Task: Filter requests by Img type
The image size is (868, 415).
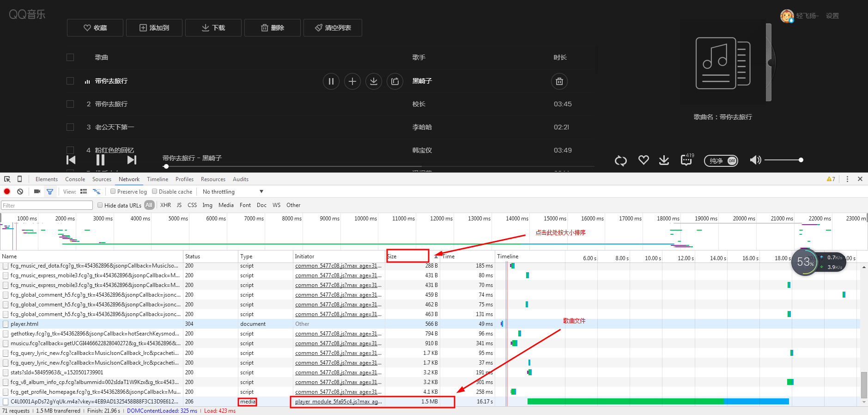Action: [207, 205]
